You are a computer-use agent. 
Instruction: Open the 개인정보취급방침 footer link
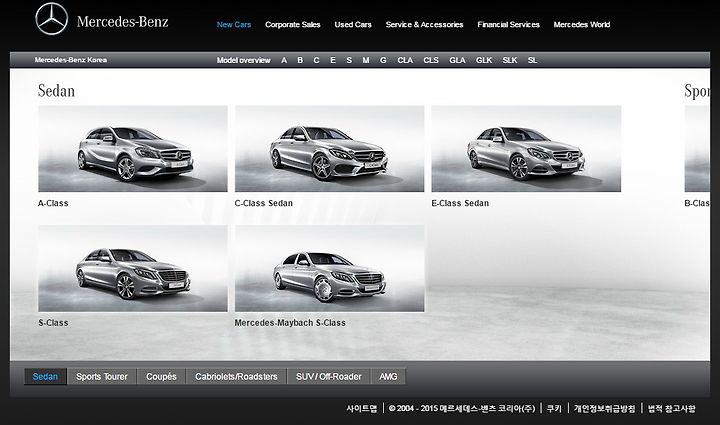[605, 408]
